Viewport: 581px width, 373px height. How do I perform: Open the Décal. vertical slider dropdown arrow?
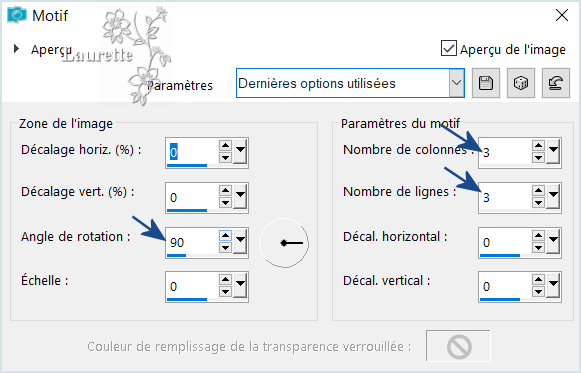[x=553, y=285]
